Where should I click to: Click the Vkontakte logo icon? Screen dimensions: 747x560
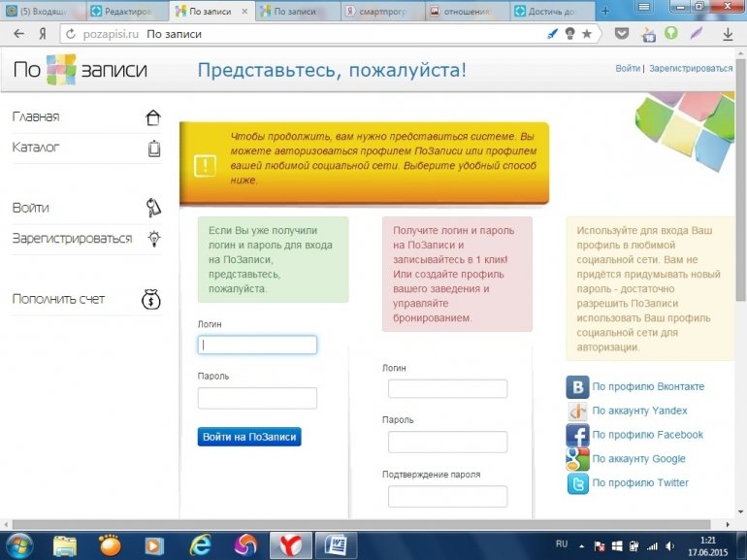click(577, 387)
